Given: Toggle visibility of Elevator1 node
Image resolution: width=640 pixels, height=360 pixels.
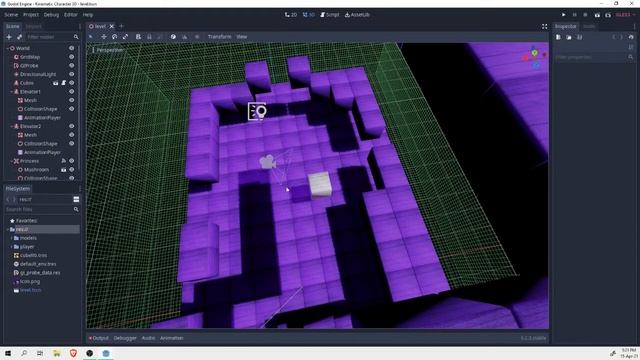Looking at the screenshot, I should 71,91.
